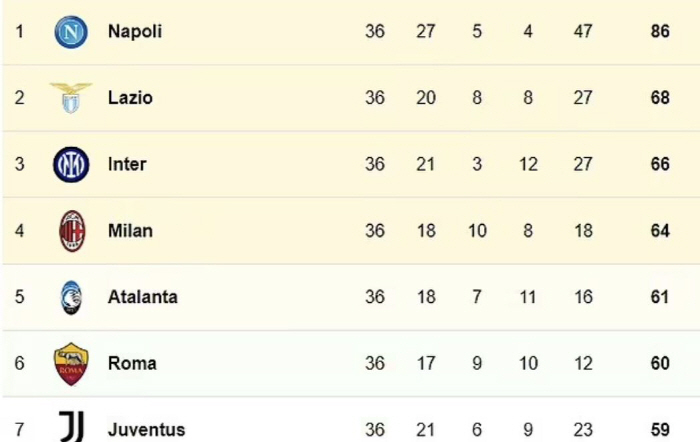
Task: Click the Atalanta club crest
Action: [71, 297]
